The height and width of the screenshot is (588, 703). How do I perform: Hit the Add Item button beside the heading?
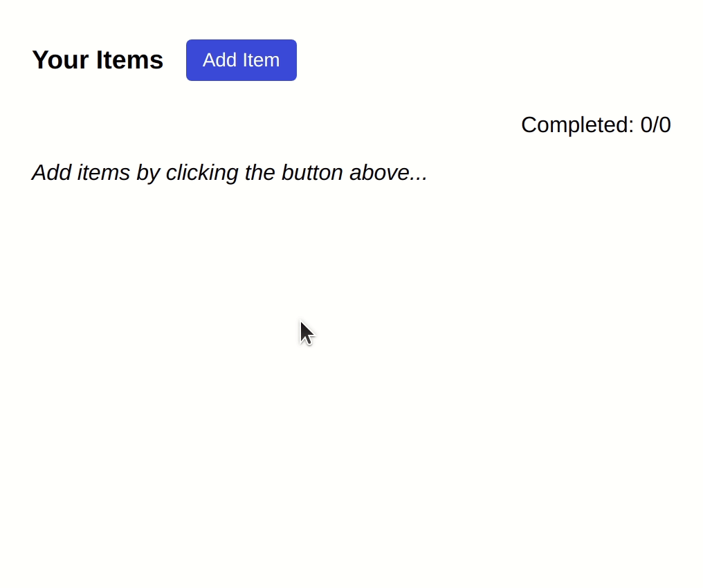point(241,60)
